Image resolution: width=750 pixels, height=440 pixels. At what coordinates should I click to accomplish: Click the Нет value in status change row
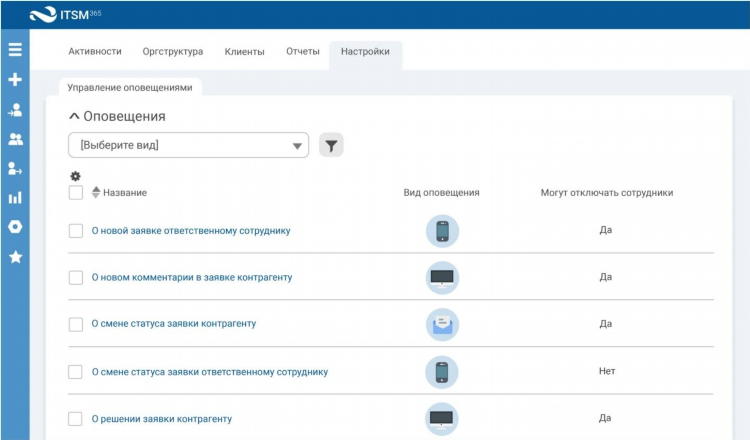pos(607,371)
